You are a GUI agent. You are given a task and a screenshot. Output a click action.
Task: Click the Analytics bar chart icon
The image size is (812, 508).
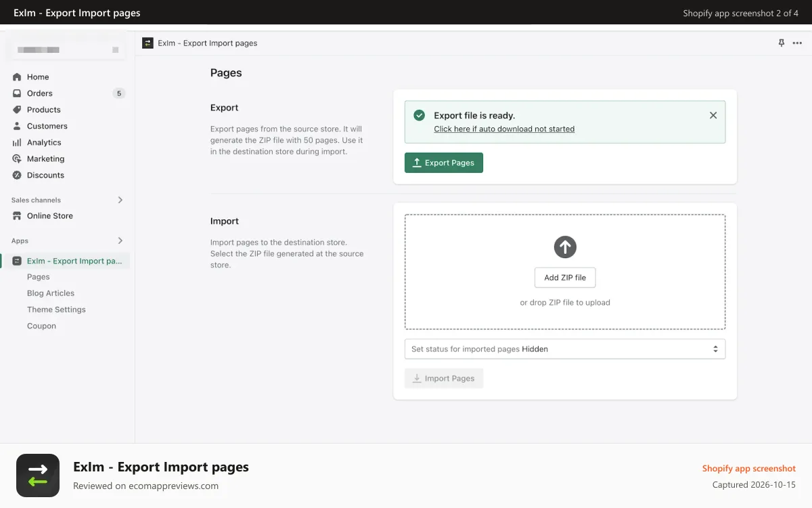17,142
